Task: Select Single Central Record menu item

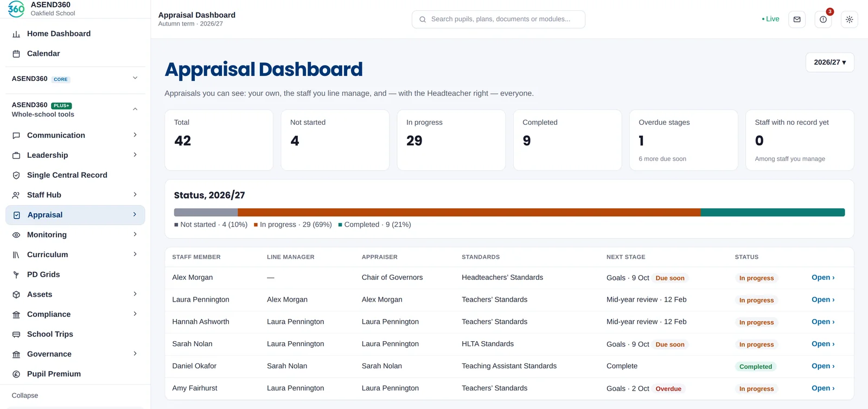Action: [x=75, y=175]
